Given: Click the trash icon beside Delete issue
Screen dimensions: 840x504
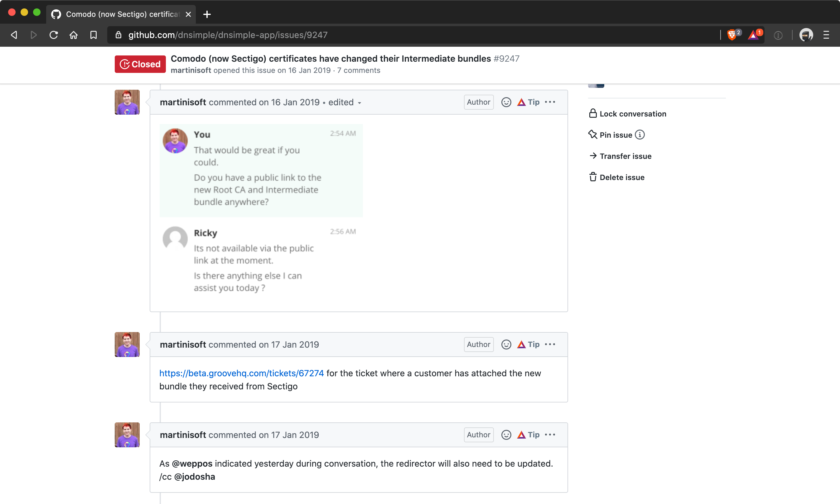Looking at the screenshot, I should [593, 177].
